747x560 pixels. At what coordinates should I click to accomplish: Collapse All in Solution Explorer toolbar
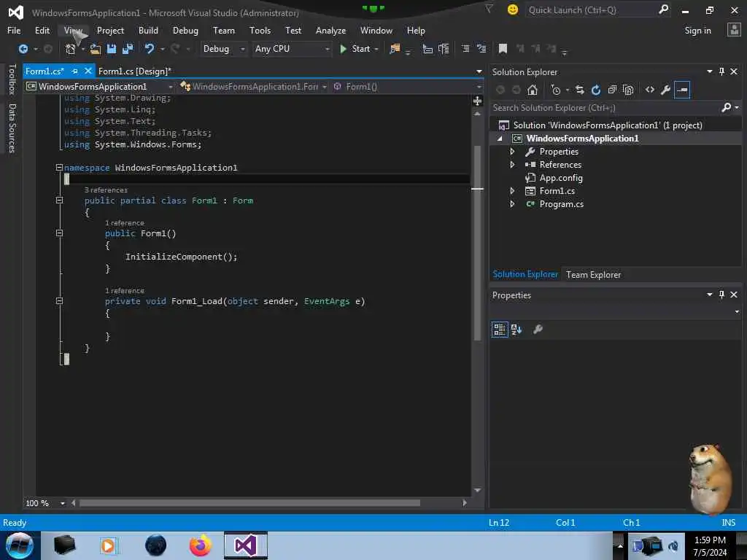coord(612,90)
